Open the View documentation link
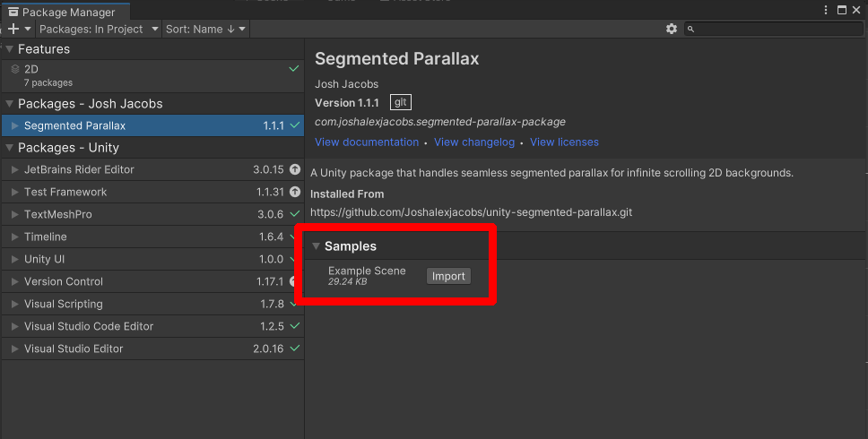 click(x=367, y=142)
